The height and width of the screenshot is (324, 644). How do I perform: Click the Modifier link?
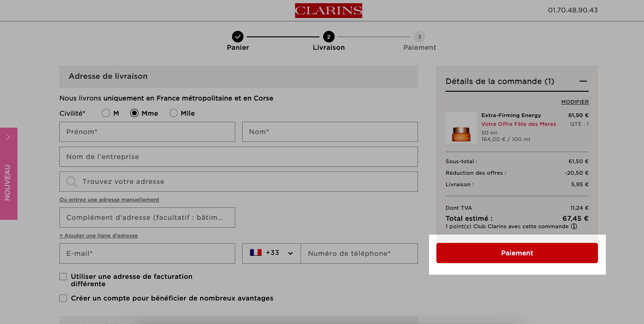574,102
